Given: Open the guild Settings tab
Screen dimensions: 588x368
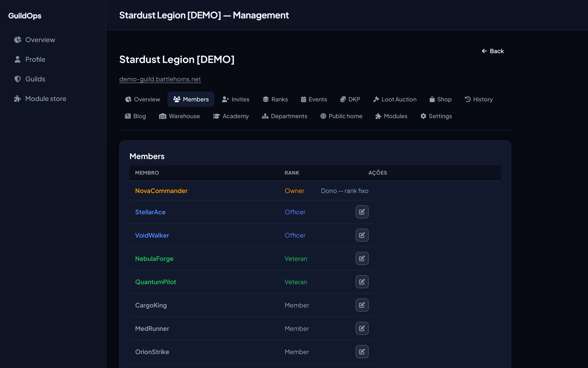Looking at the screenshot, I should point(436,116).
